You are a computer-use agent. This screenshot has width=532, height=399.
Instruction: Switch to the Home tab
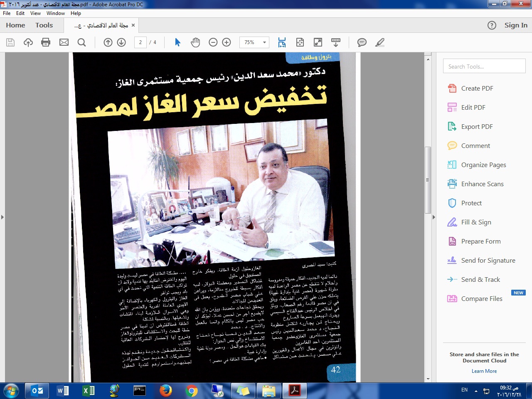[15, 25]
